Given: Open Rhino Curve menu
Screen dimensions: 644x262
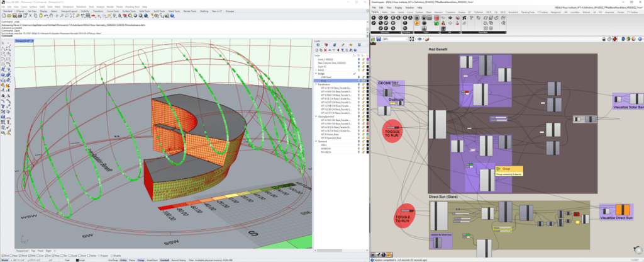Looking at the screenshot, I should pos(25,7).
